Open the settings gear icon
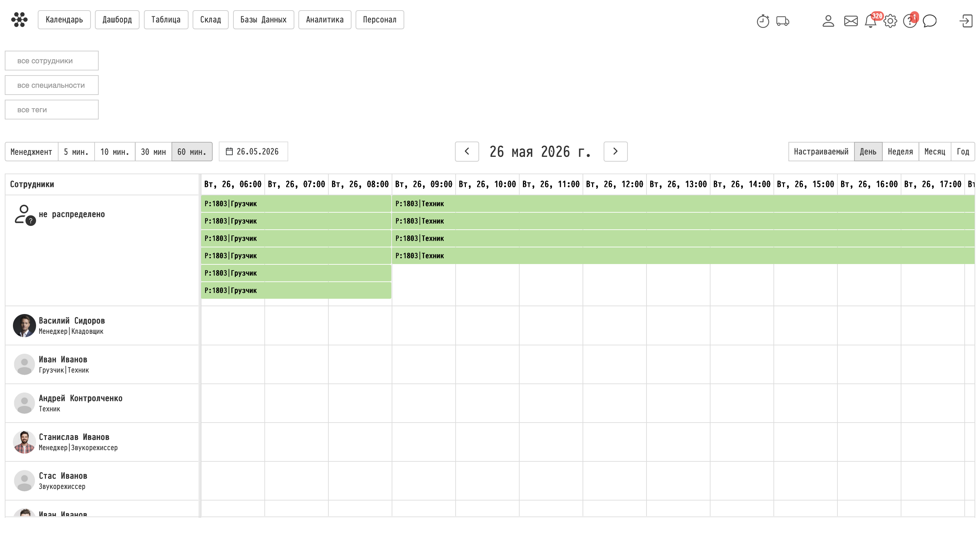 tap(890, 21)
